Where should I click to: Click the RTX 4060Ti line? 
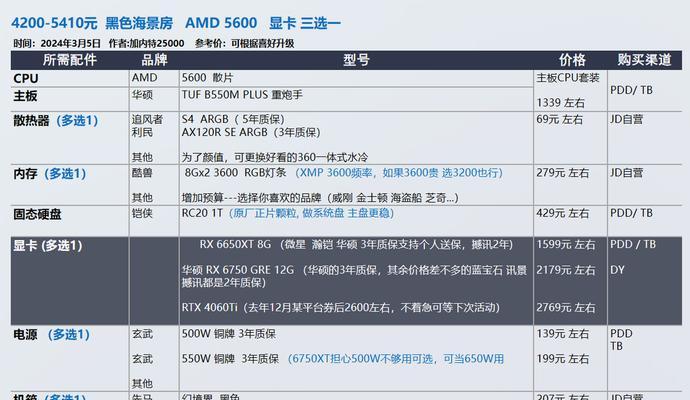(341, 307)
